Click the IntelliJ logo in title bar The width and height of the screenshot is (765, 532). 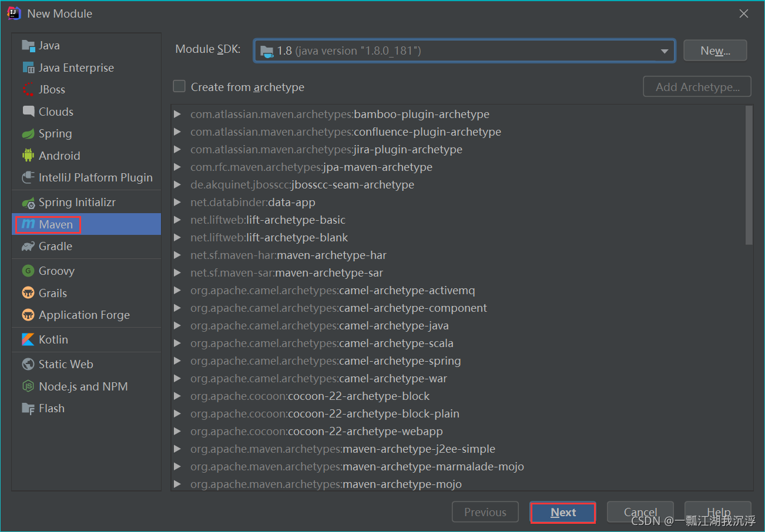pyautogui.click(x=15, y=14)
